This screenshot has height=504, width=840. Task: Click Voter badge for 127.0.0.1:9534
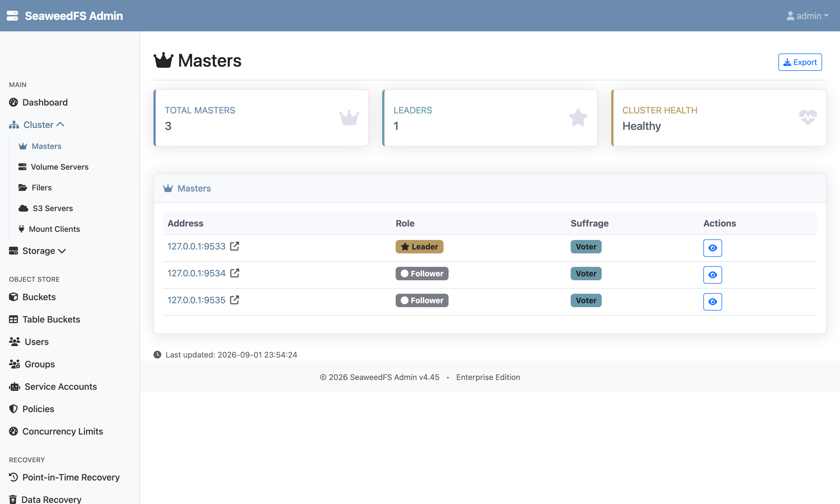click(x=586, y=273)
